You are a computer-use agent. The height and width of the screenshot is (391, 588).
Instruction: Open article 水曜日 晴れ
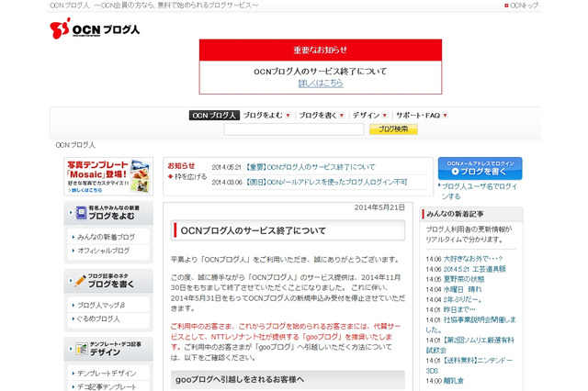[463, 289]
